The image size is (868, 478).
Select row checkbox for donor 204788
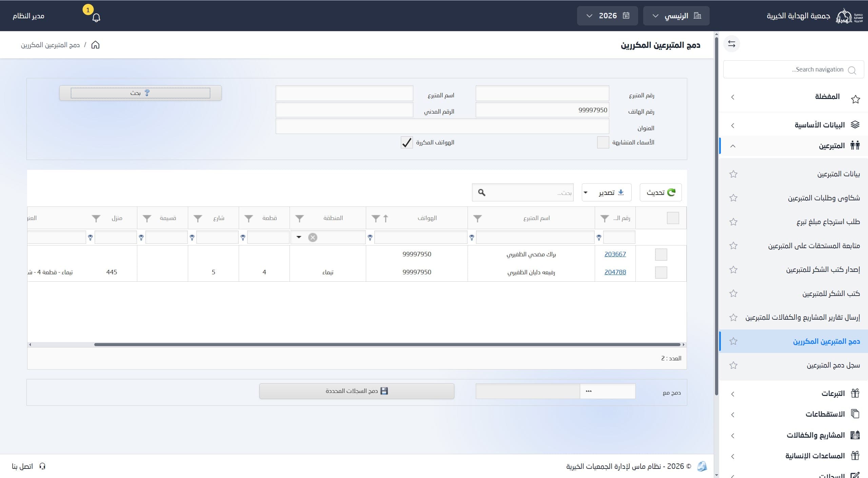pos(661,272)
